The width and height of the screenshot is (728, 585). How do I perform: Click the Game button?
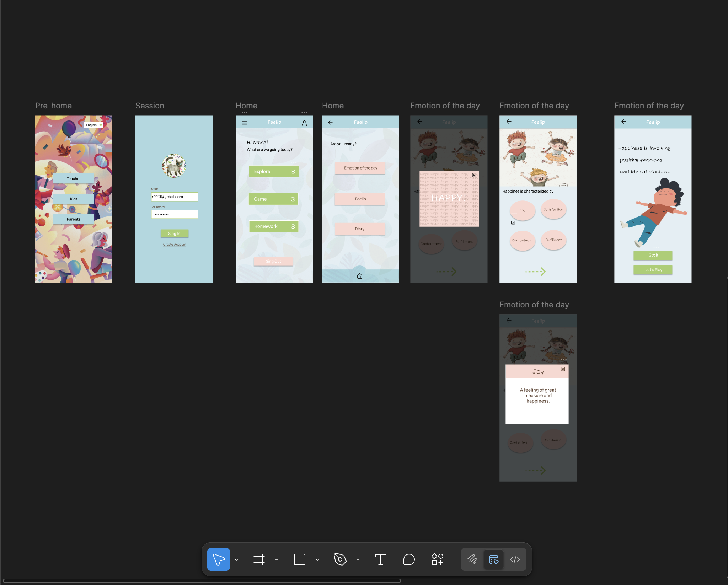[x=274, y=199]
